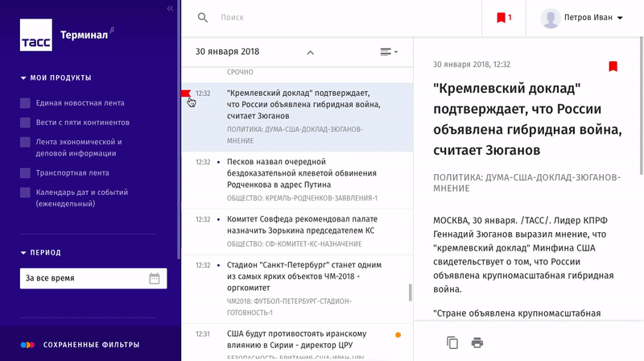Check Лента экономической и деловой информации
Viewport: 644px width, 361px height.
pyautogui.click(x=25, y=142)
